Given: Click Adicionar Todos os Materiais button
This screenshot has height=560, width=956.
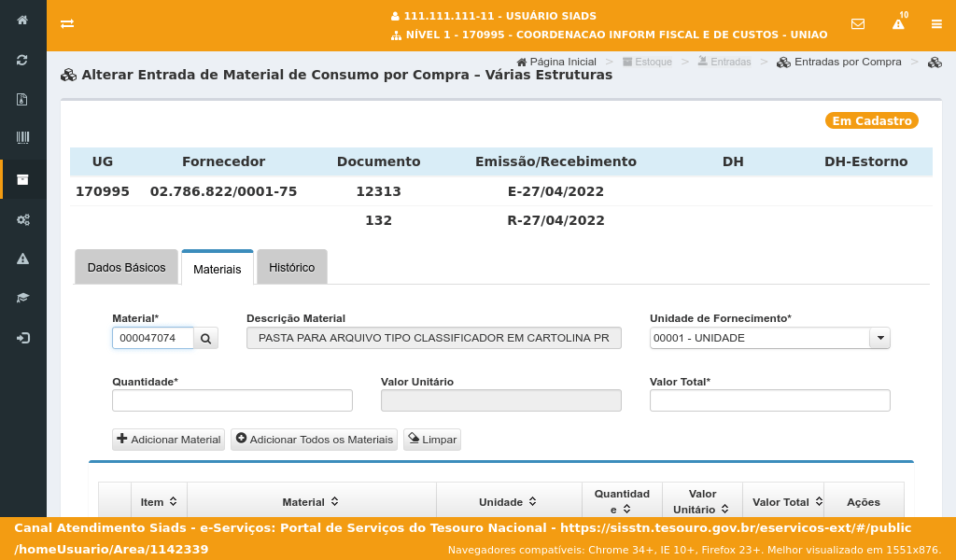Looking at the screenshot, I should [x=314, y=440].
